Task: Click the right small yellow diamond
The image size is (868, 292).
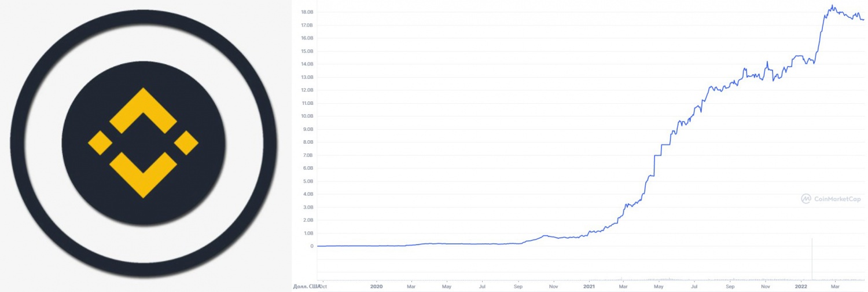Action: pos(186,143)
